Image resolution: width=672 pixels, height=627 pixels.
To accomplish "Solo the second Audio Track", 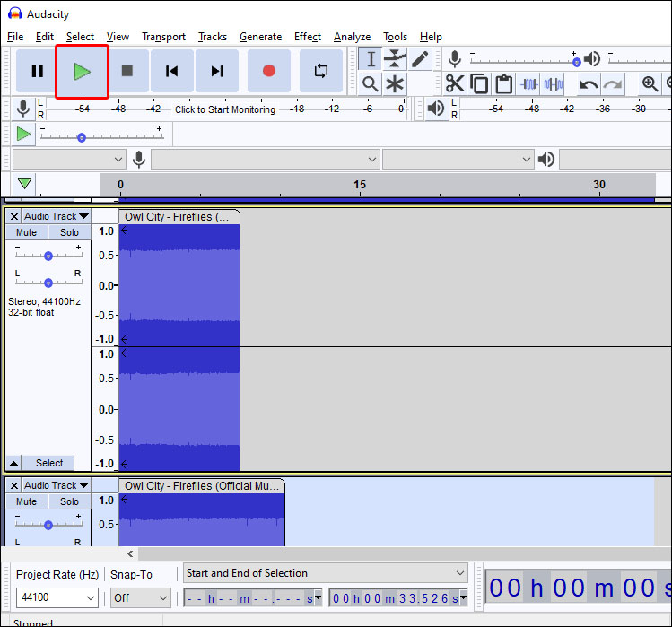I will (69, 501).
